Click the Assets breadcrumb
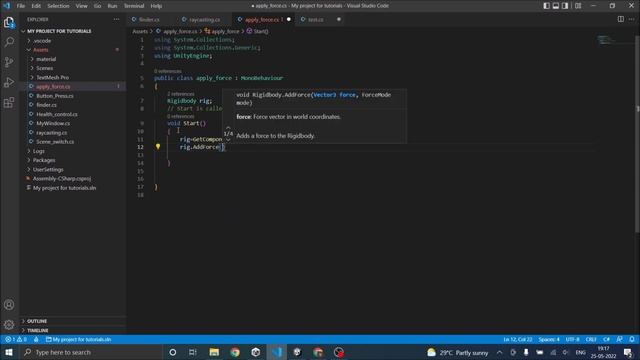The width and height of the screenshot is (640, 360). pyautogui.click(x=140, y=31)
